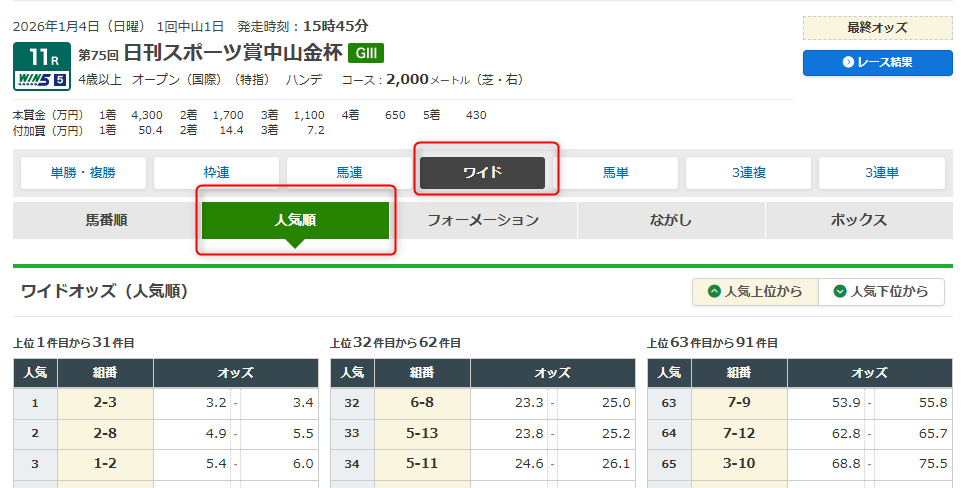Click the 最終オッズ final odds label
The width and height of the screenshot is (970, 488).
click(877, 28)
